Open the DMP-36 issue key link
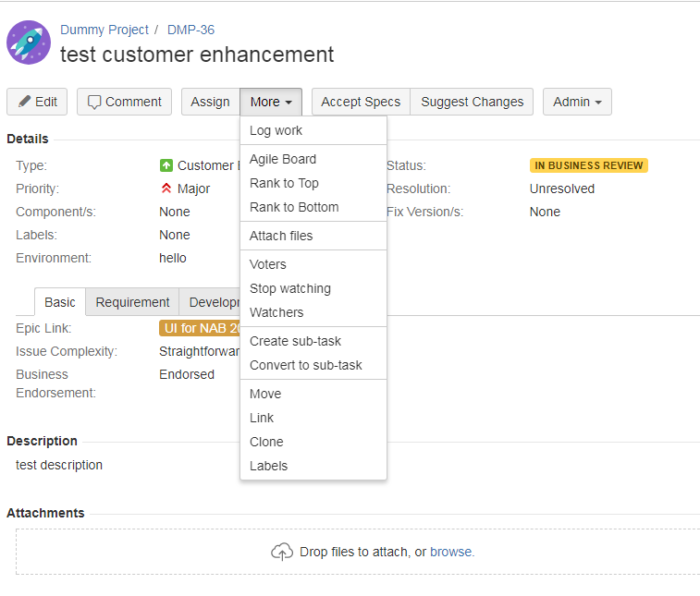Screen dimensions: 700x596 pyautogui.click(x=190, y=30)
